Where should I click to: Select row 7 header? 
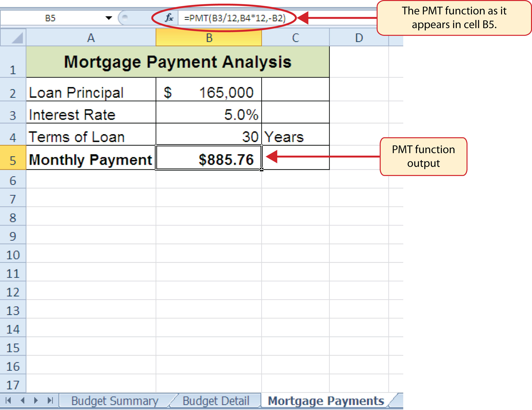[13, 197]
